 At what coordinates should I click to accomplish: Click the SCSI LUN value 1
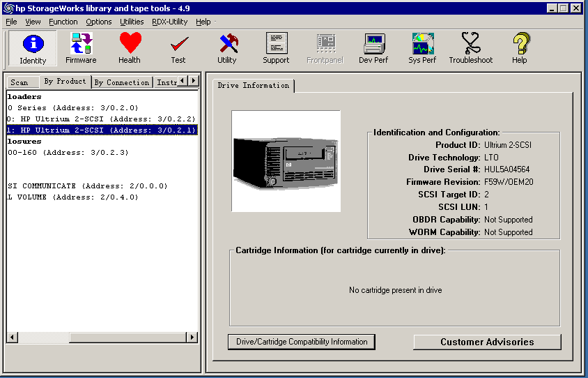[x=486, y=207]
